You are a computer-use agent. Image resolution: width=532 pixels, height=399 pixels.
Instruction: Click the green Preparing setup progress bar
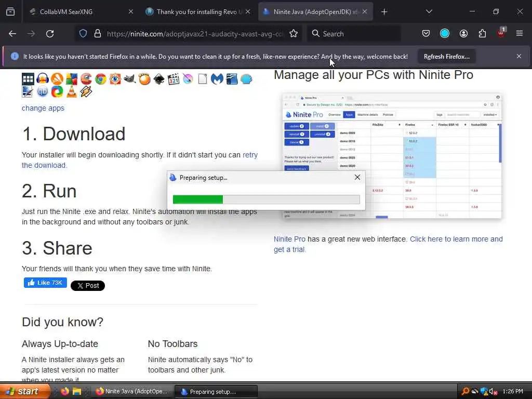pos(267,199)
